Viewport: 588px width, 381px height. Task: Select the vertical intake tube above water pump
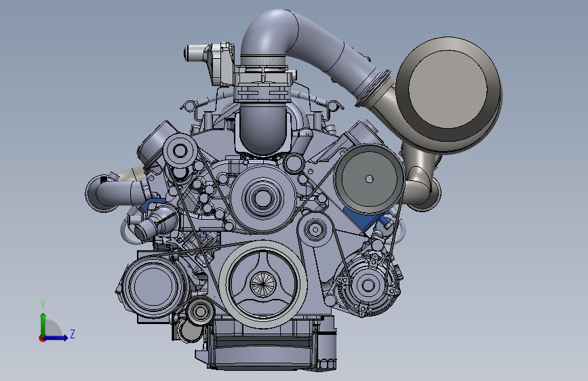click(262, 127)
